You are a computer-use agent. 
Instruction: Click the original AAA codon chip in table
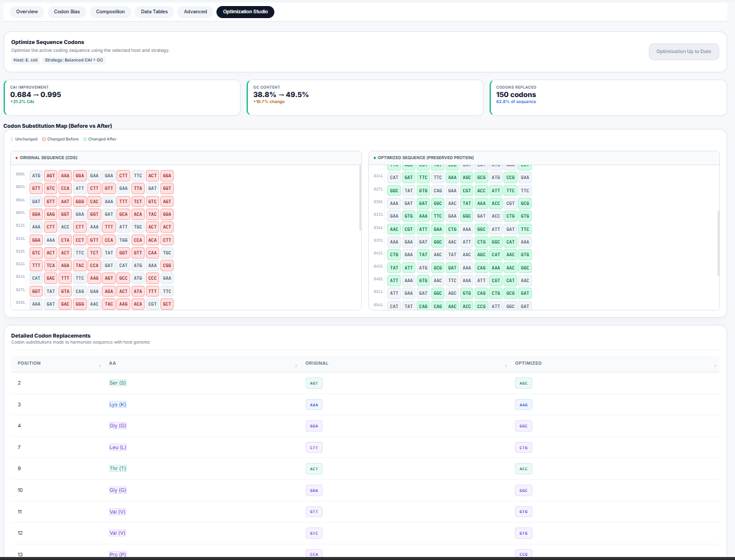(x=314, y=404)
